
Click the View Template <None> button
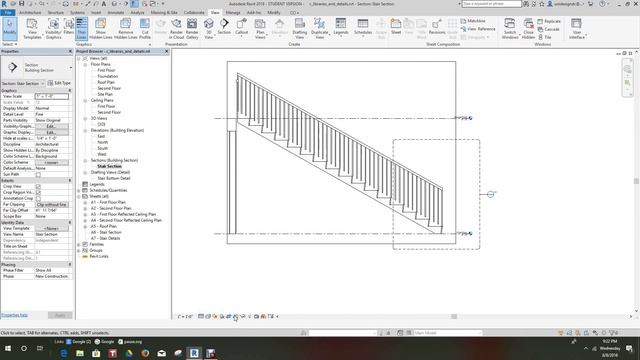[x=51, y=229]
